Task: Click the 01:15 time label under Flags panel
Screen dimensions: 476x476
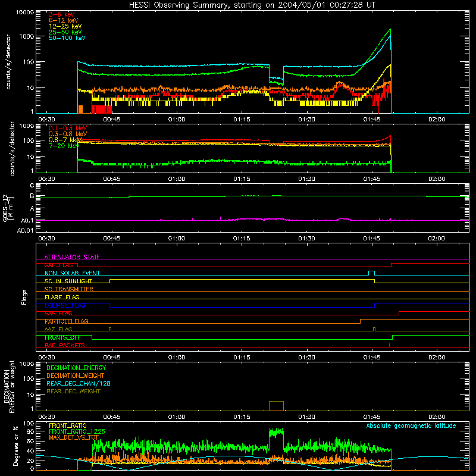Action: click(242, 358)
